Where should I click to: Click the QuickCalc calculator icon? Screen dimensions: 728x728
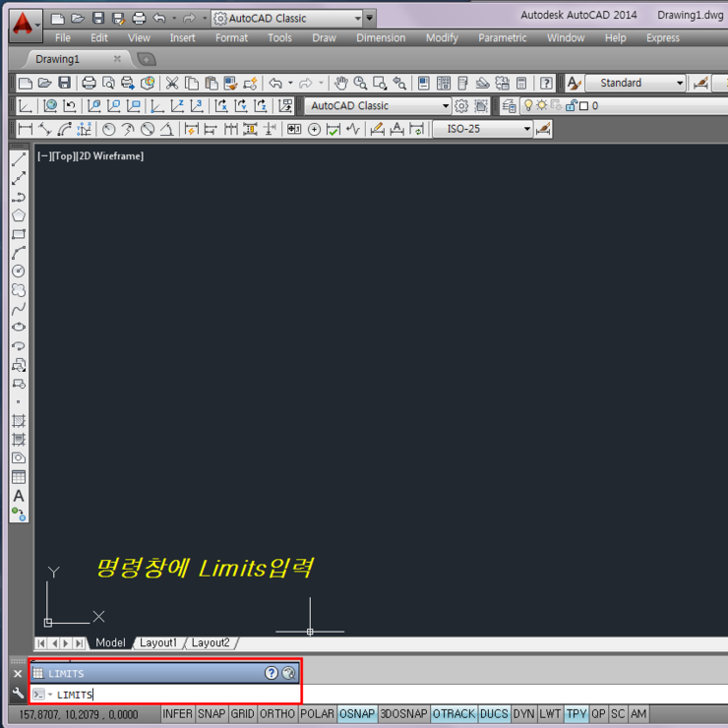coord(521,83)
